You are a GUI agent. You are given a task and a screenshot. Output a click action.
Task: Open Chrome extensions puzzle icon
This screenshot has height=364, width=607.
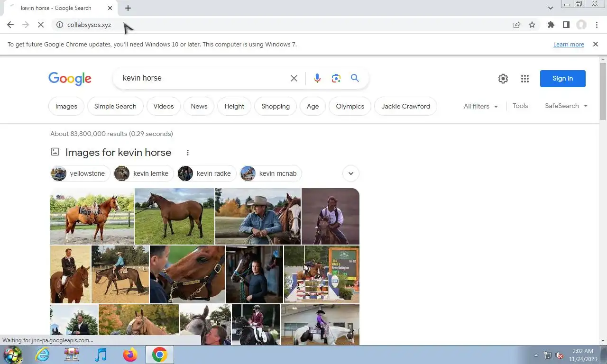tap(551, 25)
